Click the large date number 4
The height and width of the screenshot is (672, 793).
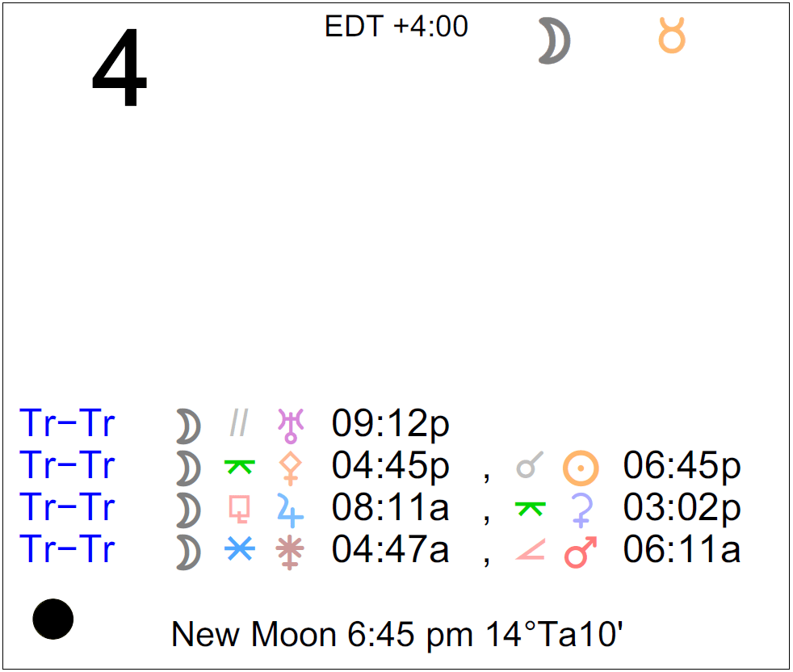119,71
